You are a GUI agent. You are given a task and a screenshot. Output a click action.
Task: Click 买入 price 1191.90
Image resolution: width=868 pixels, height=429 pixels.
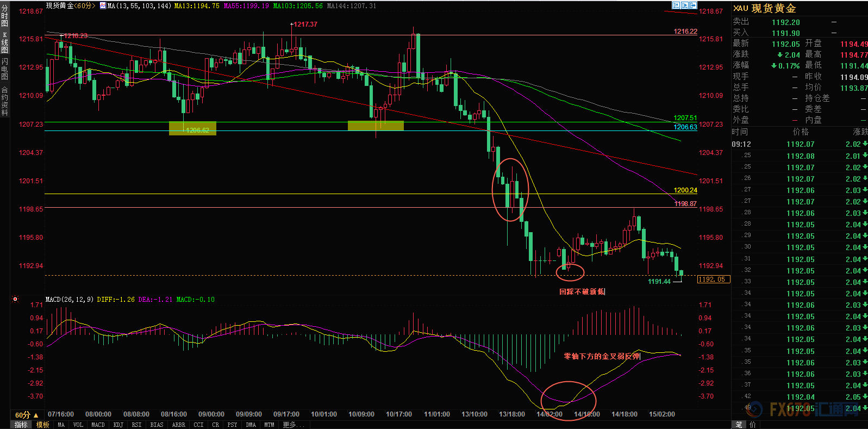(x=786, y=33)
